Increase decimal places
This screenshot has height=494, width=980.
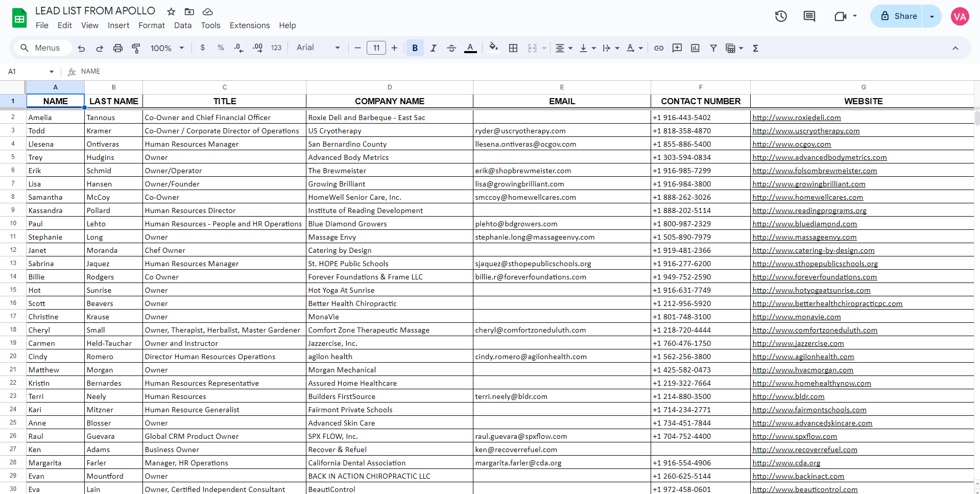pos(257,48)
